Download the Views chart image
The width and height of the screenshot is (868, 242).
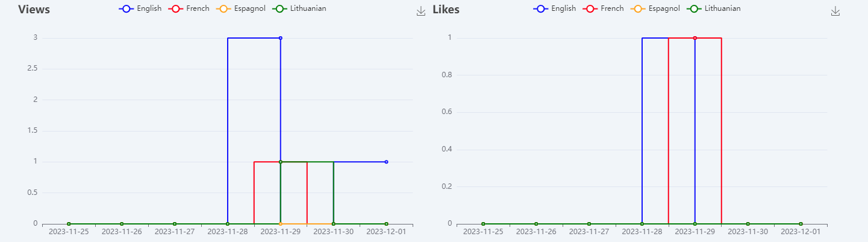[421, 11]
